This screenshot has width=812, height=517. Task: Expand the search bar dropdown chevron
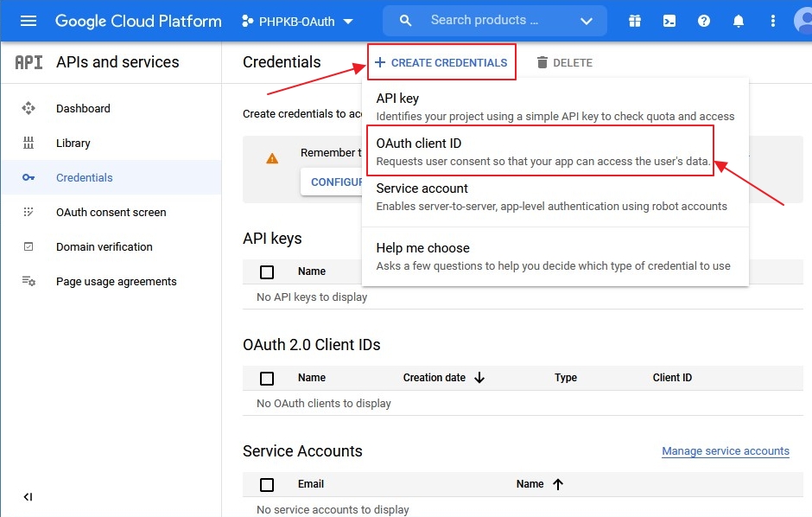pyautogui.click(x=587, y=21)
